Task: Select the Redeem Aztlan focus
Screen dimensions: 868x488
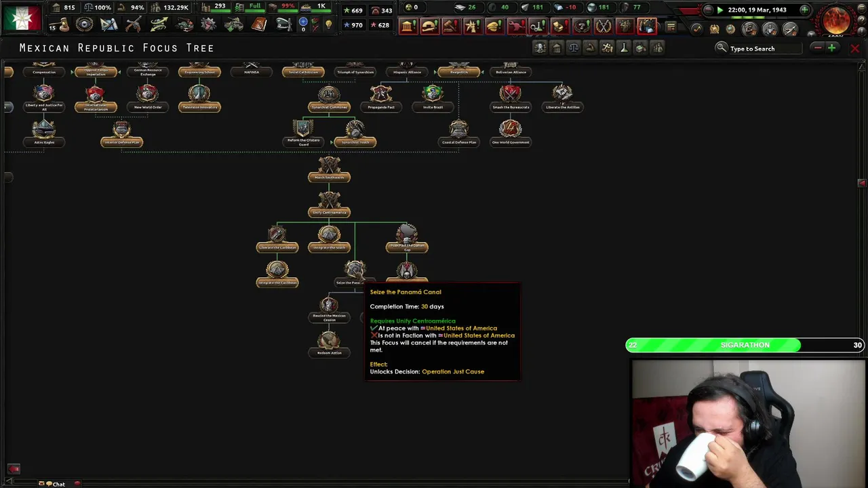Action: (x=329, y=344)
